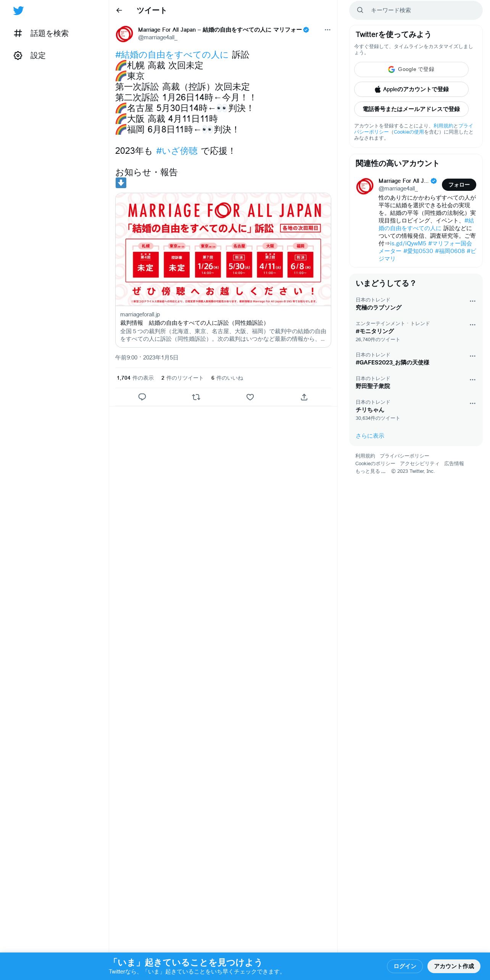Click the tweet timestamp 午前9:00 2023年1月5日
This screenshot has height=980, width=490.
tap(147, 358)
